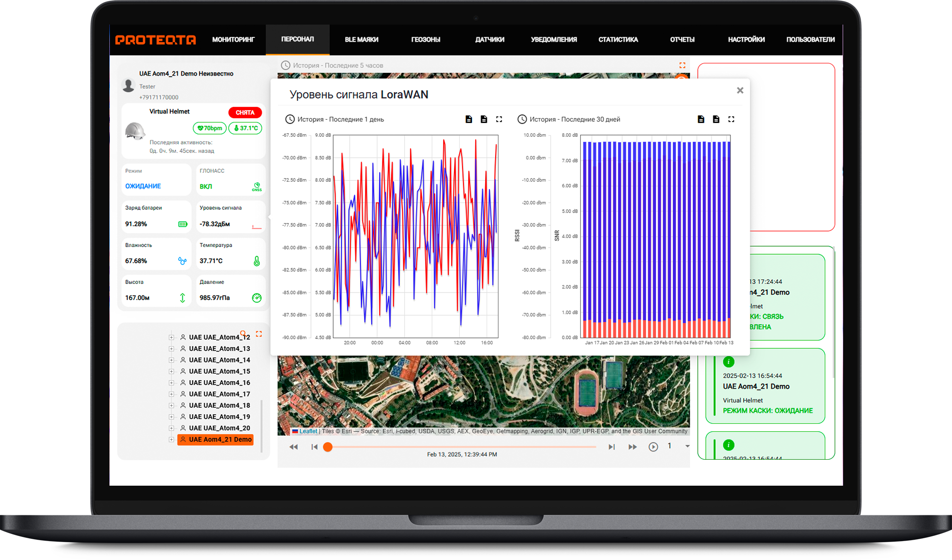The width and height of the screenshot is (952, 560).
Task: Click the signal level chart icon in the sensor tile
Action: [x=257, y=226]
